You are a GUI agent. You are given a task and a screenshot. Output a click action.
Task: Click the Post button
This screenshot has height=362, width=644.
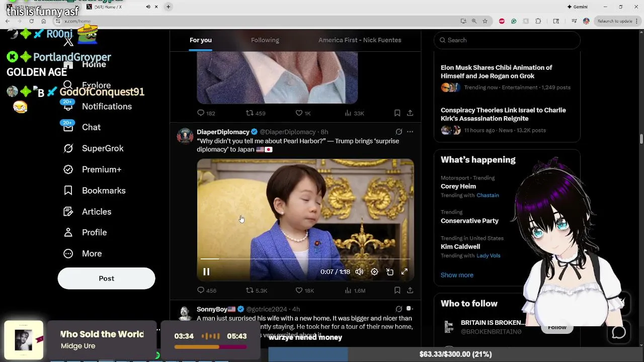(106, 278)
